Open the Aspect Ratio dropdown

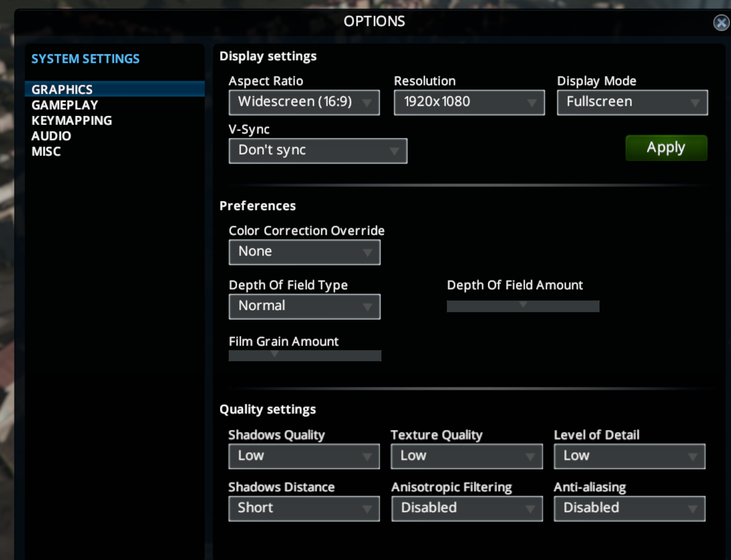pyautogui.click(x=304, y=102)
